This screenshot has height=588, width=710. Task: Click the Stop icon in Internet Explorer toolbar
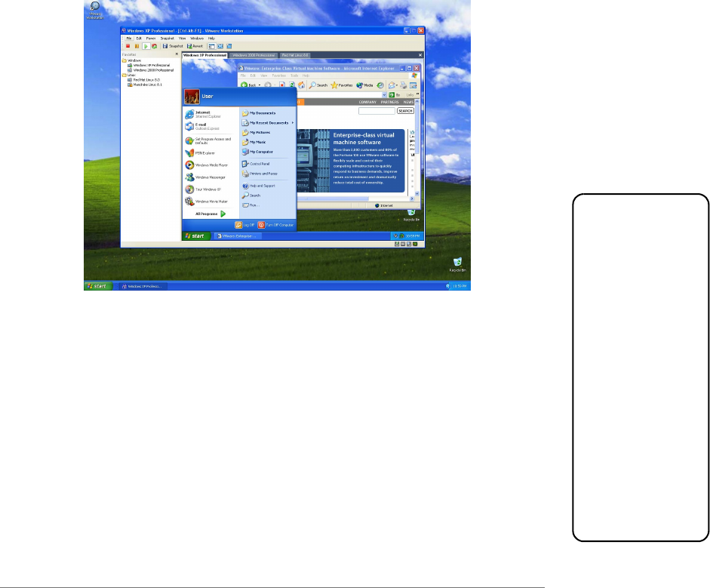tap(281, 85)
